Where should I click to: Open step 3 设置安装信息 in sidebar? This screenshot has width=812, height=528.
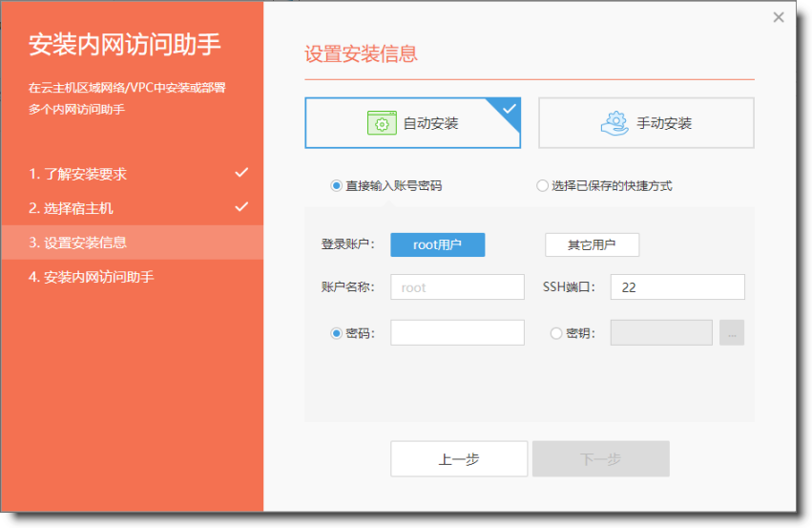(x=78, y=243)
